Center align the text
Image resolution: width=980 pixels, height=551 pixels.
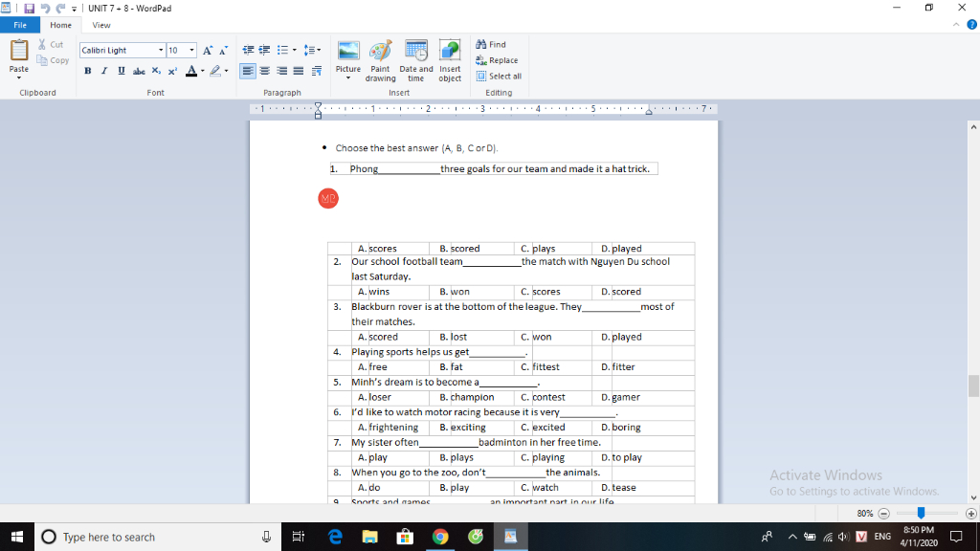coord(264,71)
